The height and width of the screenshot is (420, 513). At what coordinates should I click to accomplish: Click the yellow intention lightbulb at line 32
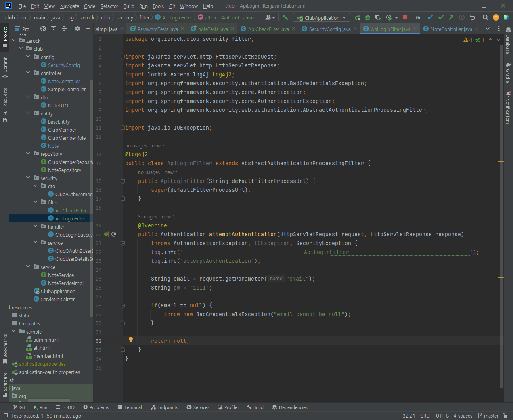click(131, 340)
